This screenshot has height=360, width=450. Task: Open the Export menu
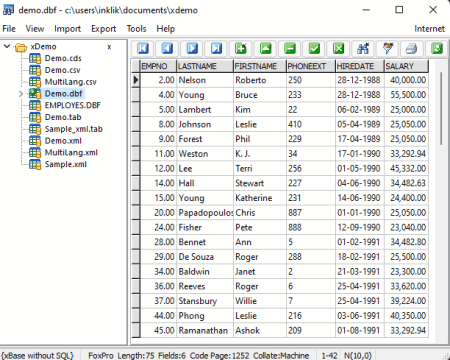103,29
